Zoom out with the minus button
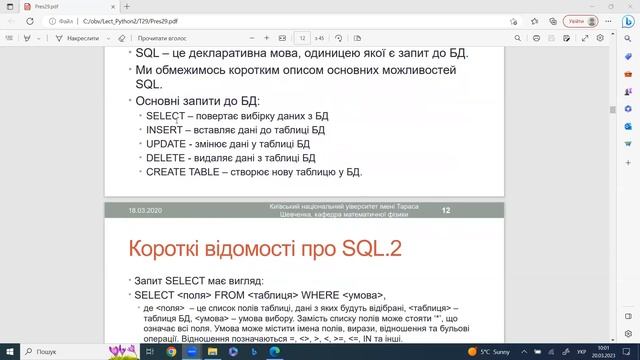The height and width of the screenshot is (360, 640). pos(252,38)
